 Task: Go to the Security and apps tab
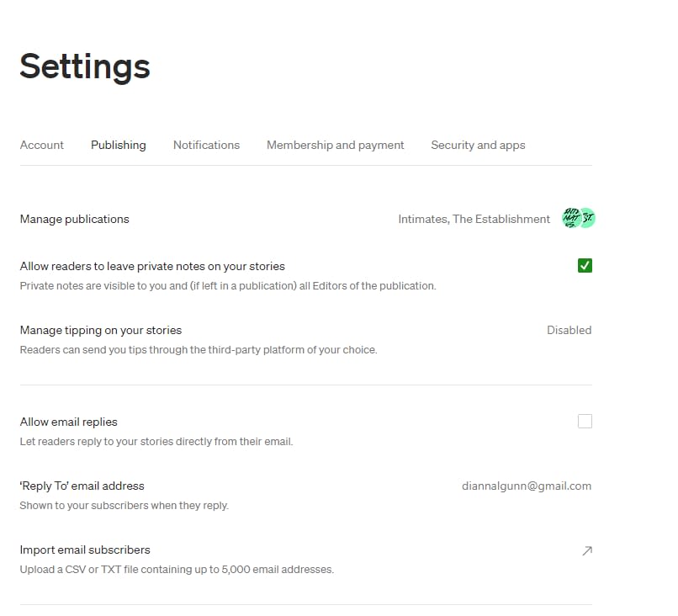click(478, 145)
